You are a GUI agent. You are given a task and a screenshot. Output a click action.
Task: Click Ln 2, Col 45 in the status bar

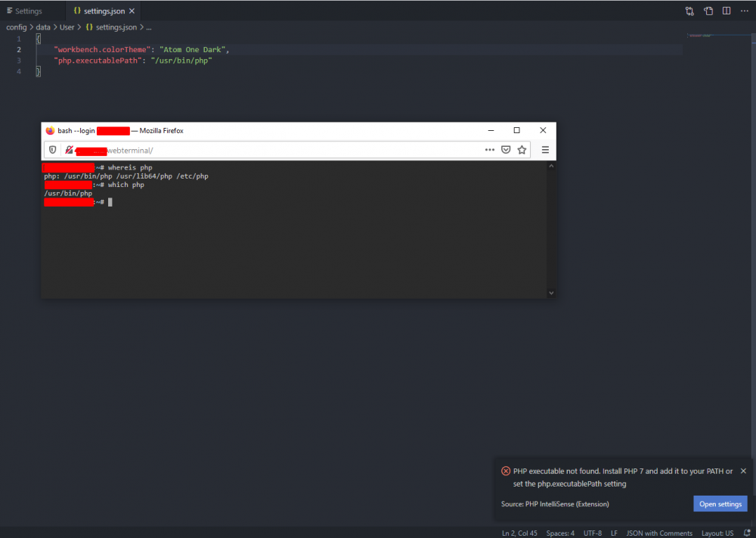(x=519, y=533)
